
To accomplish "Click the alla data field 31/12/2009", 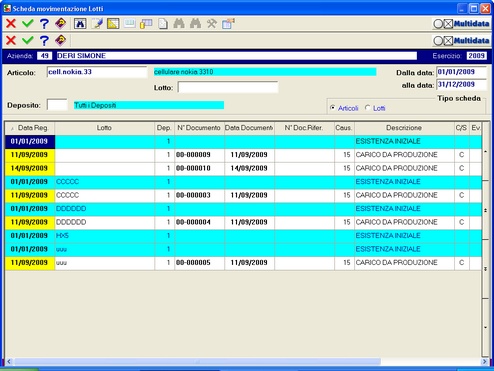I will [x=462, y=85].
